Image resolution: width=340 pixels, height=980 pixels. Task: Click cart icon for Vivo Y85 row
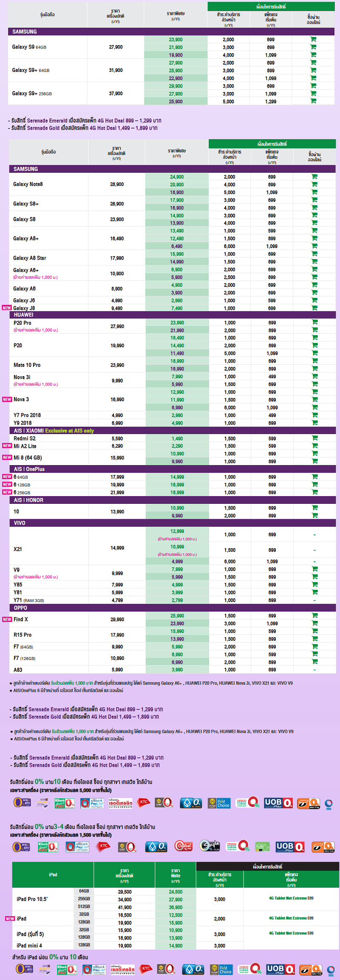coord(314,584)
